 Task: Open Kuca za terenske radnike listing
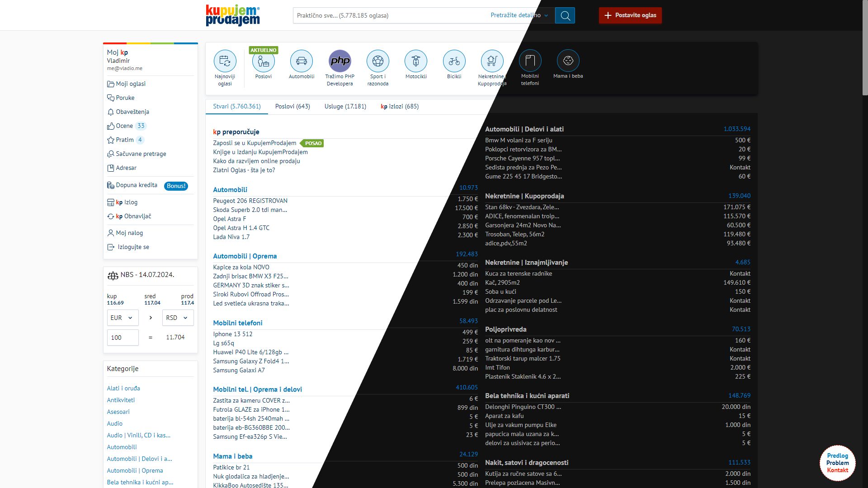coord(519,274)
